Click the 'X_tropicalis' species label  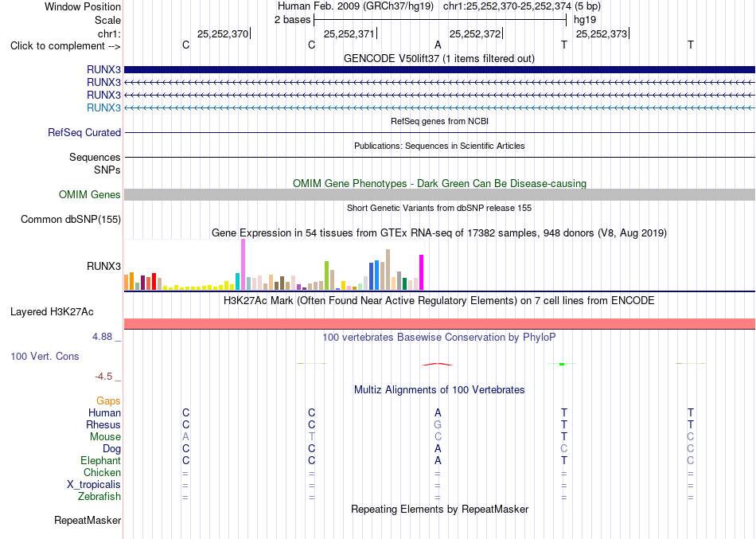94,485
